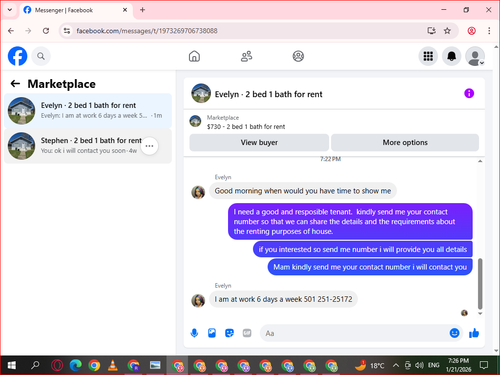Go back from Marketplace using the arrow
Image resolution: width=500 pixels, height=375 pixels.
click(15, 83)
